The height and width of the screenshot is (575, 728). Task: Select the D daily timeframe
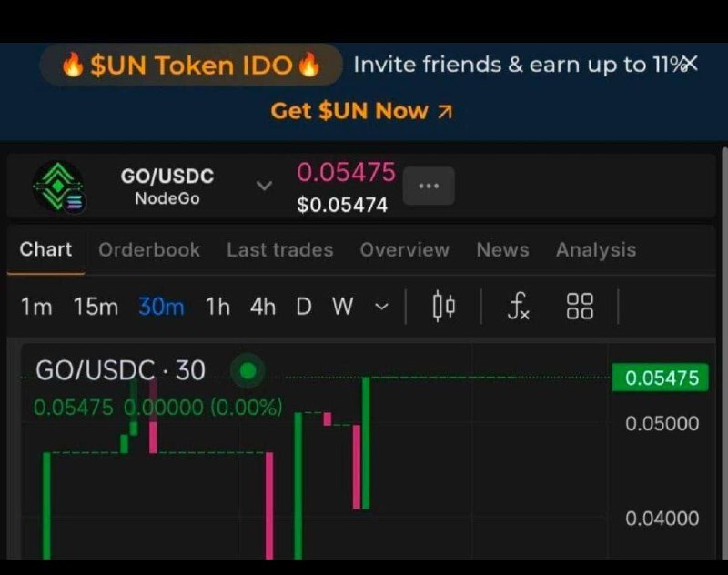coord(304,307)
